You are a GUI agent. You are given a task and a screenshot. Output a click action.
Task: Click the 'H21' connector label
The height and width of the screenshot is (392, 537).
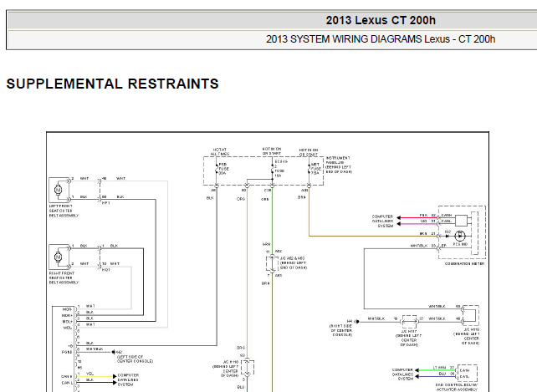tap(106, 270)
